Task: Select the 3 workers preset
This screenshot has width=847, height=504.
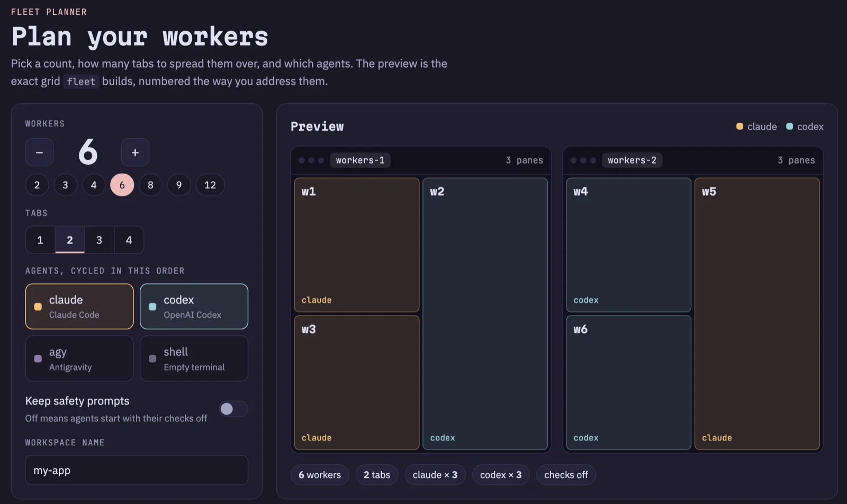Action: (65, 185)
